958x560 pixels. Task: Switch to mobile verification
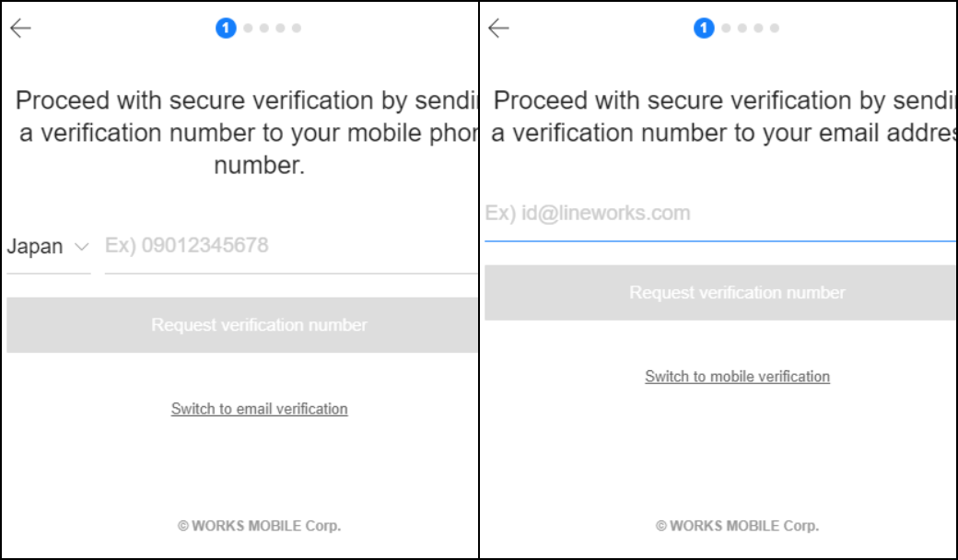[738, 377]
